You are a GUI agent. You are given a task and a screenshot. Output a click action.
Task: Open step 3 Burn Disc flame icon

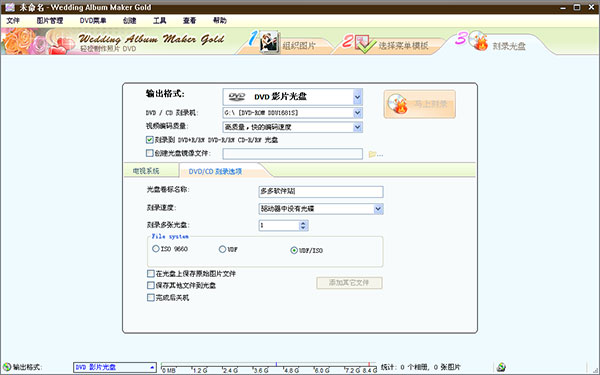[478, 41]
